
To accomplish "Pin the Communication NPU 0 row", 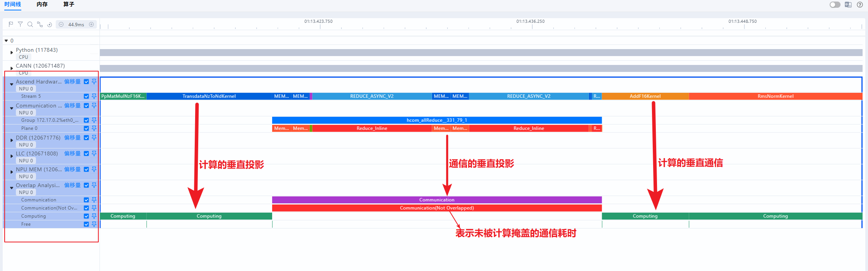I will [x=94, y=106].
